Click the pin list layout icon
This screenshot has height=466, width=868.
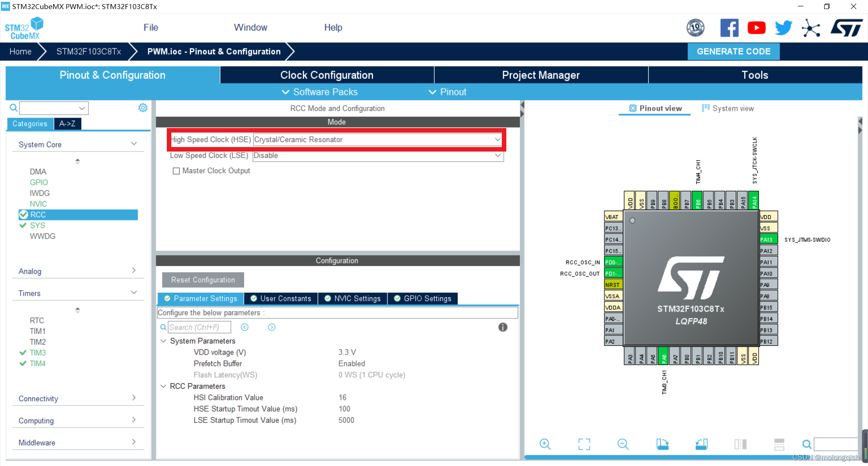779,444
